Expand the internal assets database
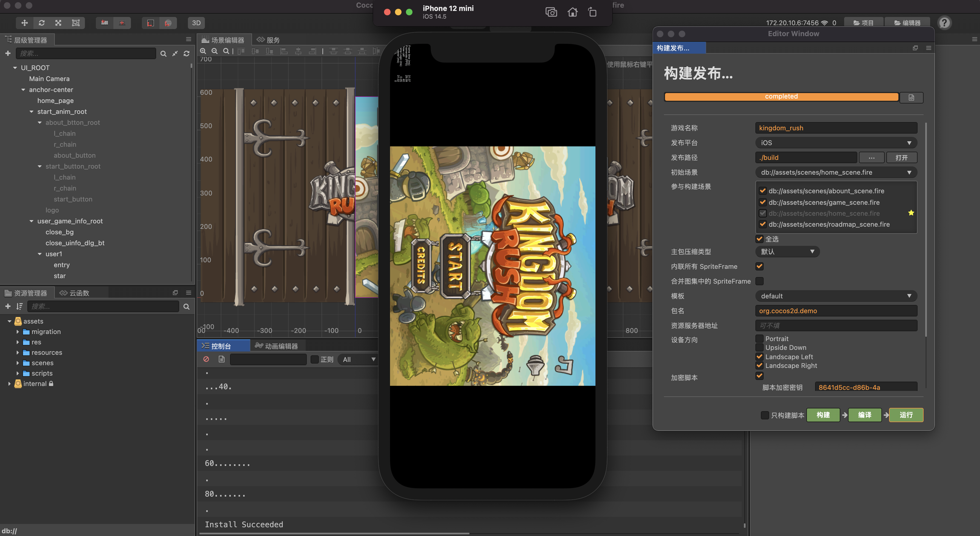The height and width of the screenshot is (536, 980). pyautogui.click(x=9, y=384)
